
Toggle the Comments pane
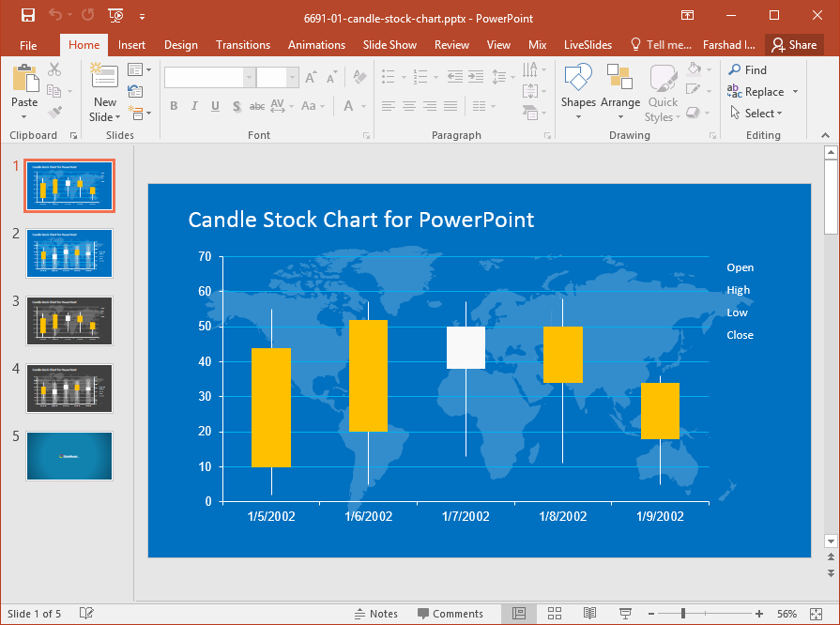pyautogui.click(x=450, y=614)
